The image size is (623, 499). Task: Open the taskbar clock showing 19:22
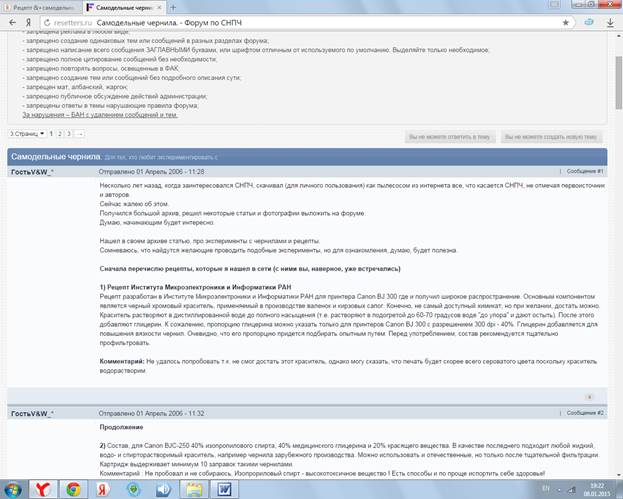tap(597, 489)
